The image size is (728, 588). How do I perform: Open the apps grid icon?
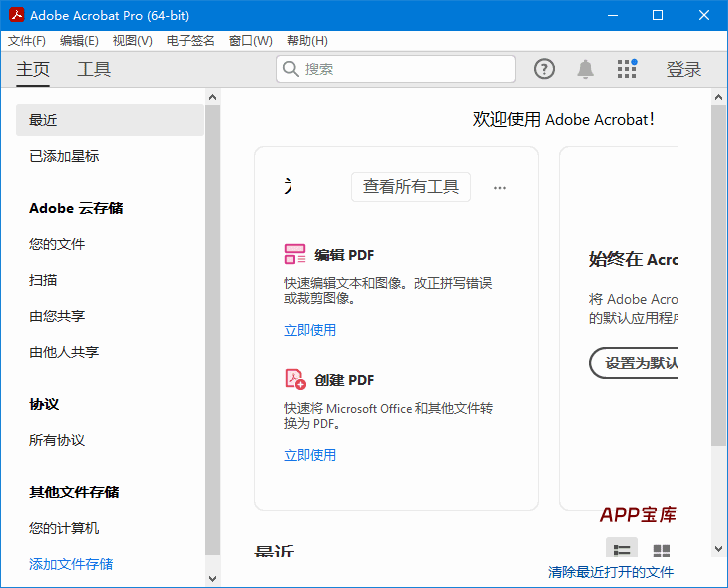coord(627,69)
